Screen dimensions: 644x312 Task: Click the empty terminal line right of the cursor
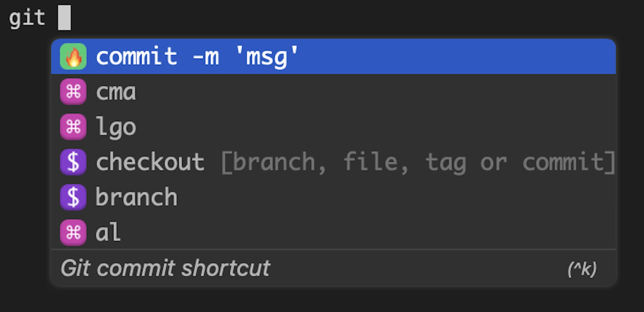(x=356, y=17)
